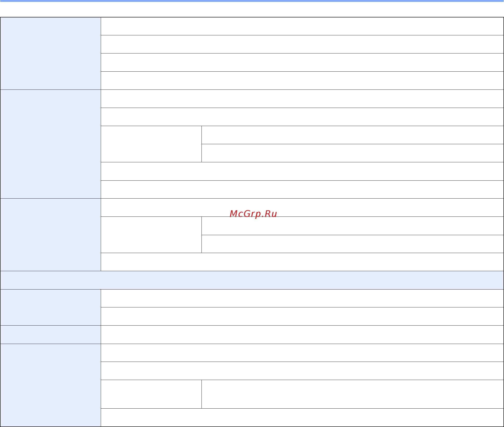Click the white cell beside the single-row blue header
The height and width of the screenshot is (427, 504).
click(302, 335)
